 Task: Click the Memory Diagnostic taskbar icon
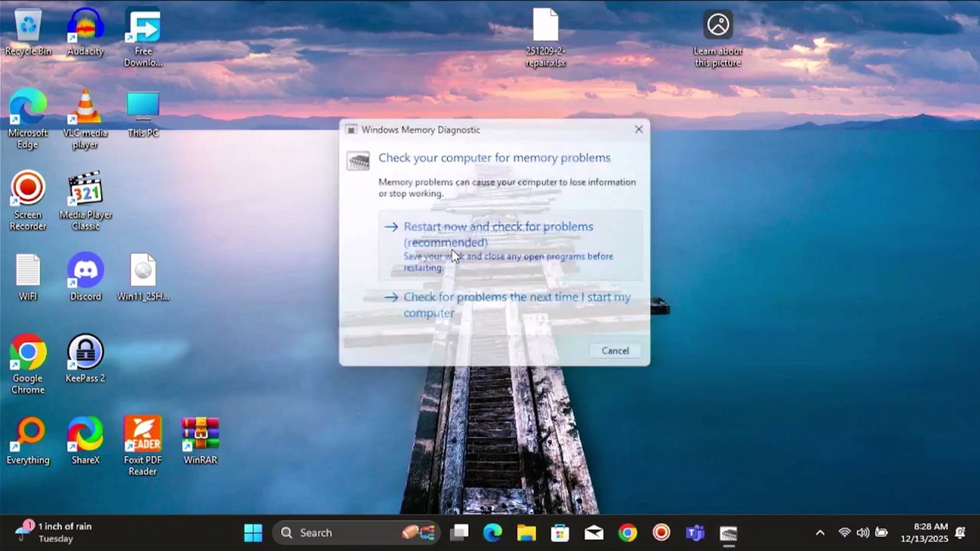click(x=728, y=533)
